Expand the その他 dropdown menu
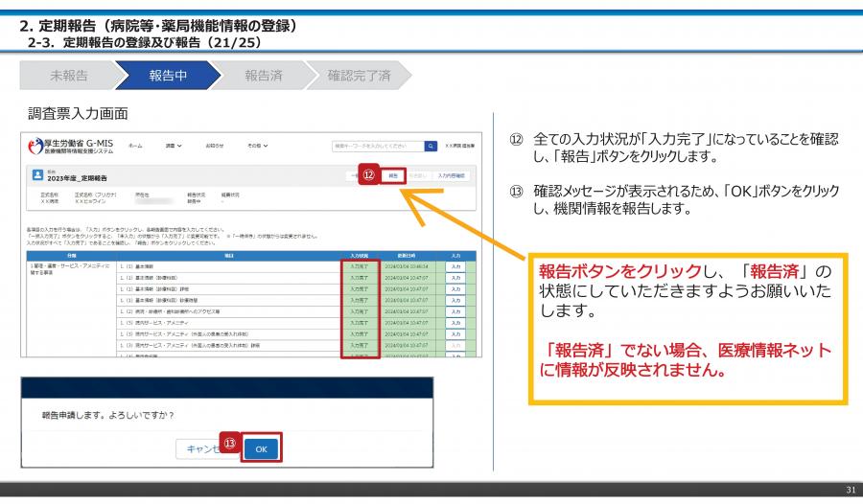The height and width of the screenshot is (504, 863). coord(258,146)
